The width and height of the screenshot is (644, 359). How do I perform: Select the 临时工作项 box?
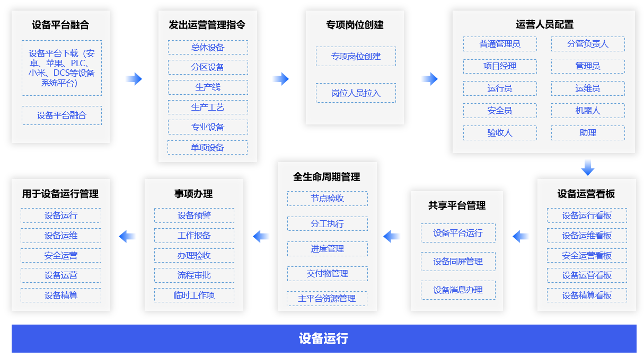[x=194, y=295]
